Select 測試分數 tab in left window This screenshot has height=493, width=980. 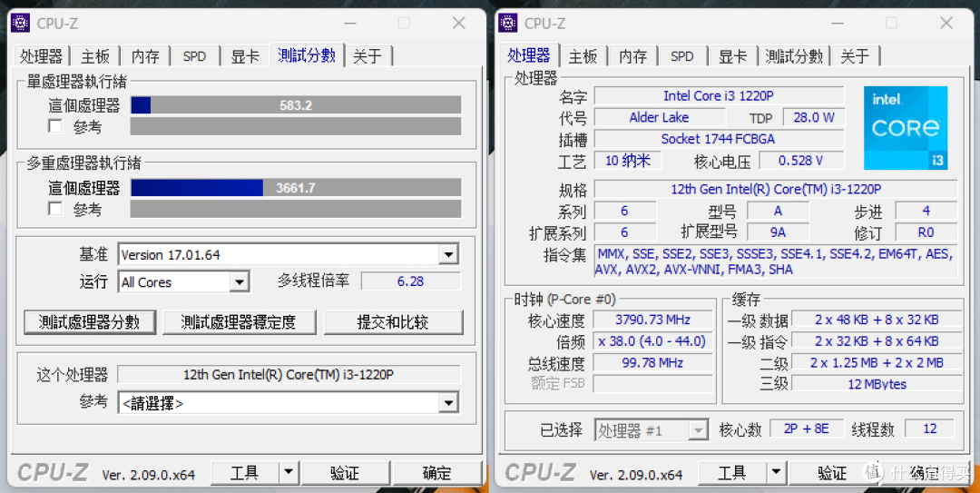point(307,55)
